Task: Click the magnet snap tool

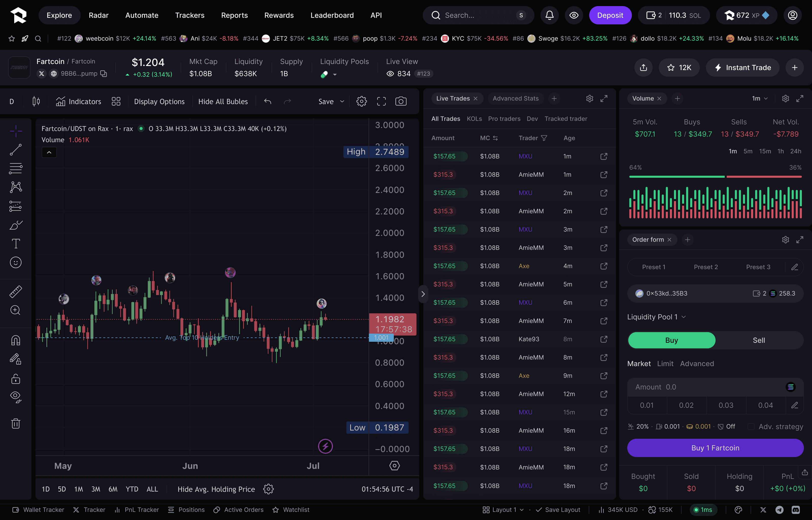Action: (15, 340)
